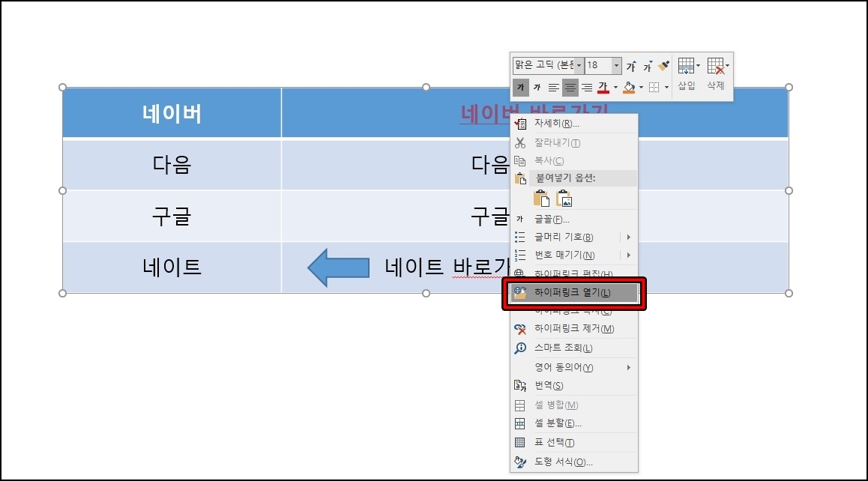Choose 셀 병합(M) menu entry
This screenshot has height=481, width=868.
coord(573,405)
